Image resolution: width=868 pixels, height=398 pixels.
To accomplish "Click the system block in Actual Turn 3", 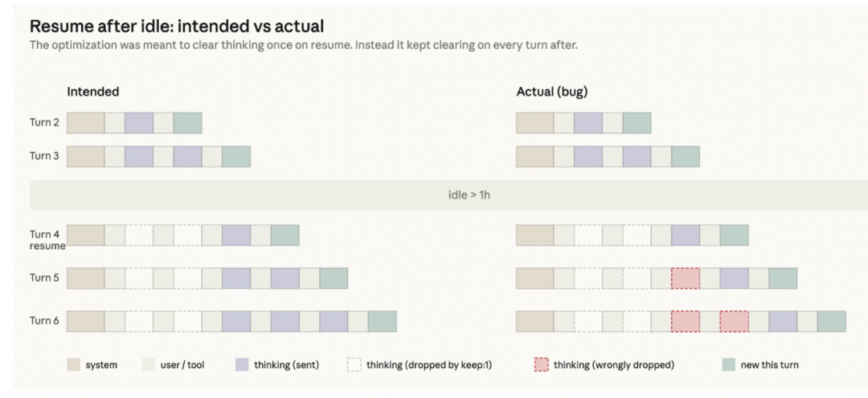I will point(534,157).
